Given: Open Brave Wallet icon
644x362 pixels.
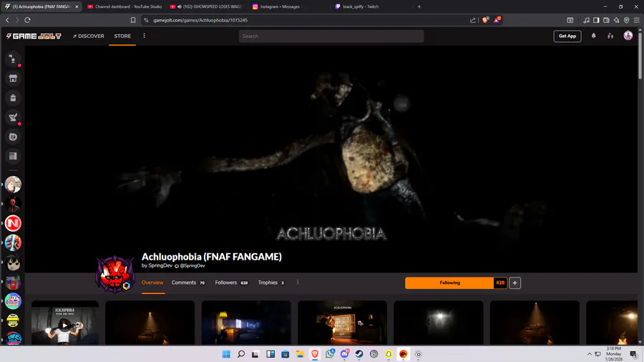Looking at the screenshot, I should click(x=606, y=20).
